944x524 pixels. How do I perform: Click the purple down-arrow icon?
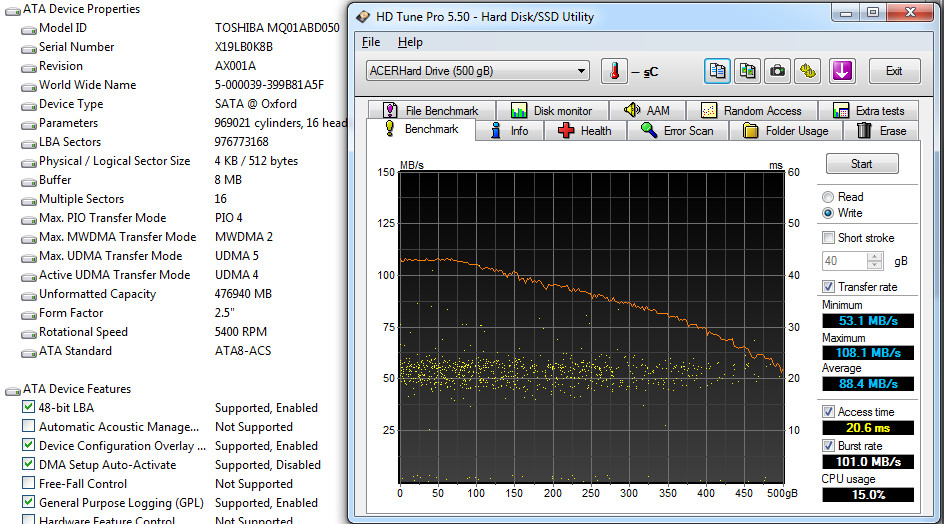click(842, 71)
